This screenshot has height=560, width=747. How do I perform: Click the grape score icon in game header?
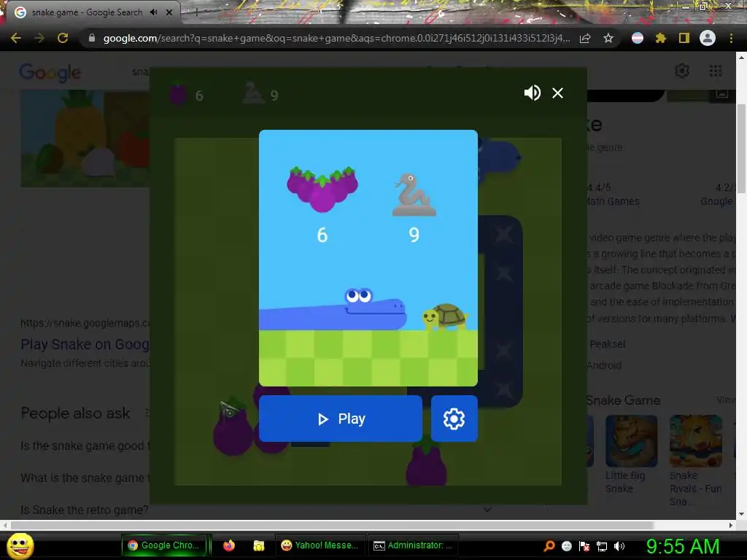pyautogui.click(x=178, y=94)
